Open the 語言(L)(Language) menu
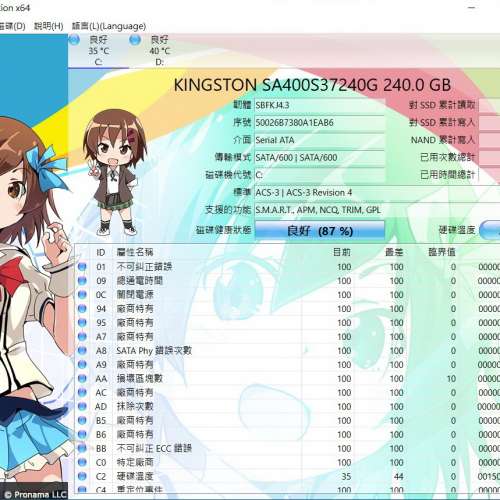Image resolution: width=500 pixels, height=500 pixels. click(x=109, y=26)
